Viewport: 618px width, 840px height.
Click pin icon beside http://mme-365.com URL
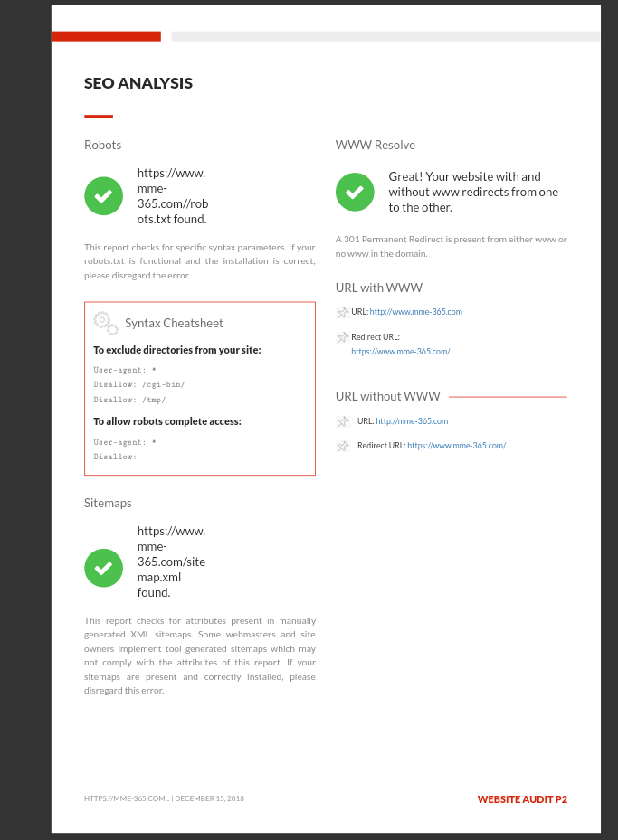pos(343,422)
